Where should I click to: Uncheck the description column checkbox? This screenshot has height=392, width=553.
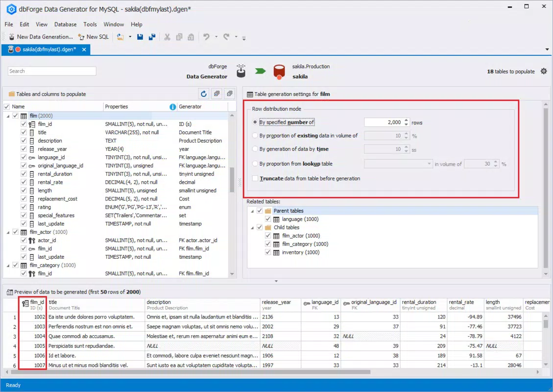(24, 141)
